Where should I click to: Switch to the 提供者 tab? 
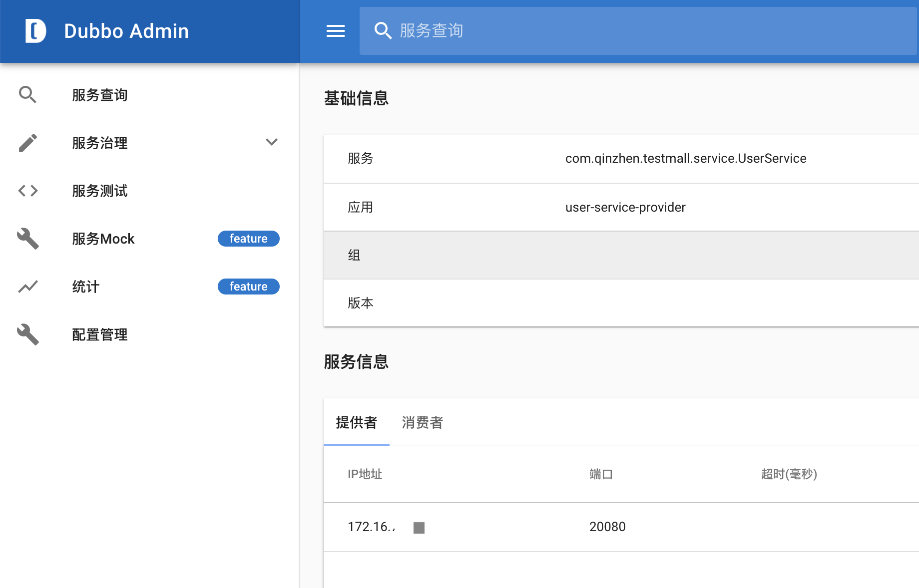pos(357,422)
